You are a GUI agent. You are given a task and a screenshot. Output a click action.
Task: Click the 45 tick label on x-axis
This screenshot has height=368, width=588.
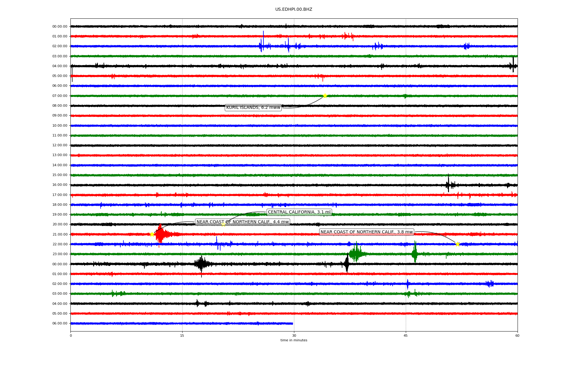coord(406,335)
